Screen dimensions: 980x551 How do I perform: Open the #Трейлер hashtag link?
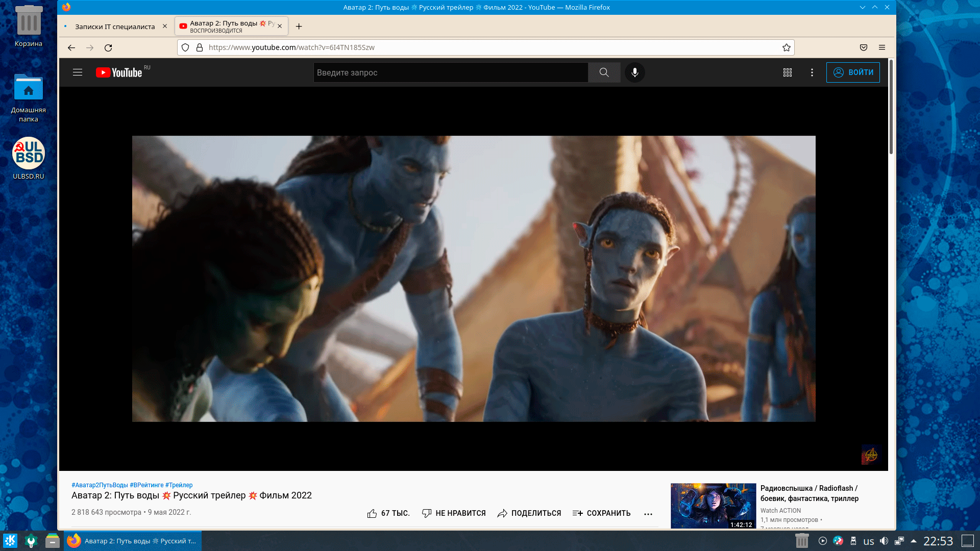179,485
